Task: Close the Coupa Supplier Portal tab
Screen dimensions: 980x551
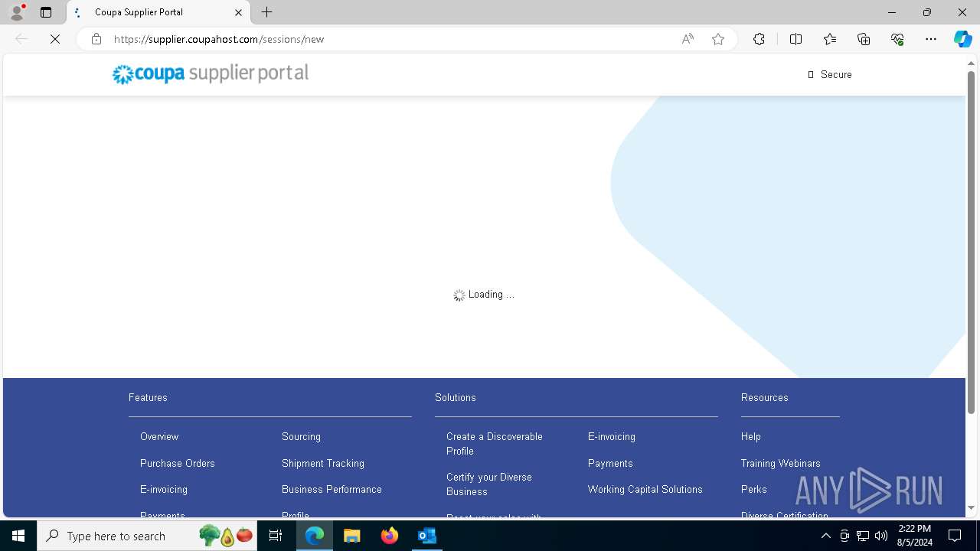Action: coord(238,12)
